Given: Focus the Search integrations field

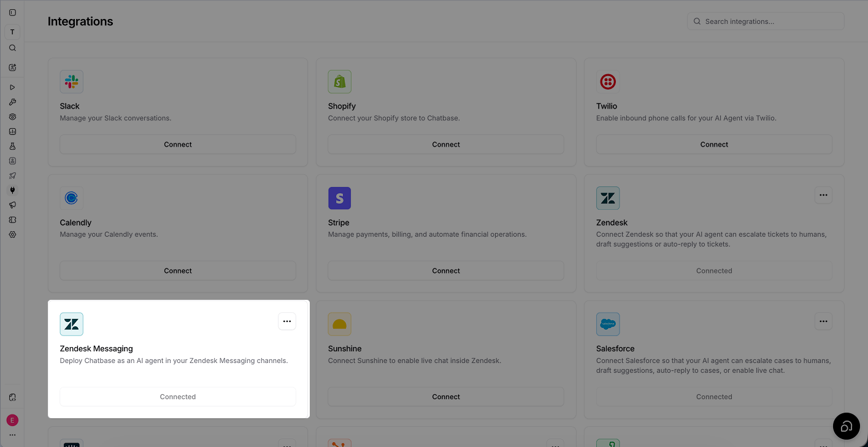Looking at the screenshot, I should 766,21.
